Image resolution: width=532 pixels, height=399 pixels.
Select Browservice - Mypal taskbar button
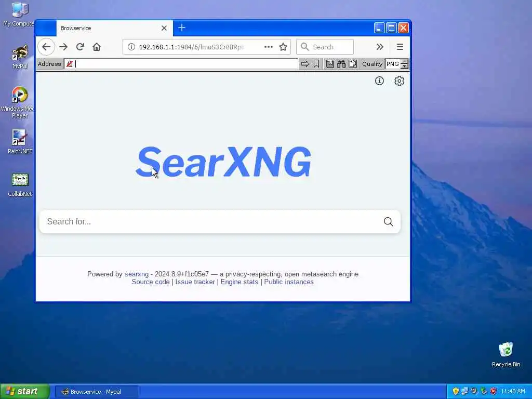(x=97, y=392)
